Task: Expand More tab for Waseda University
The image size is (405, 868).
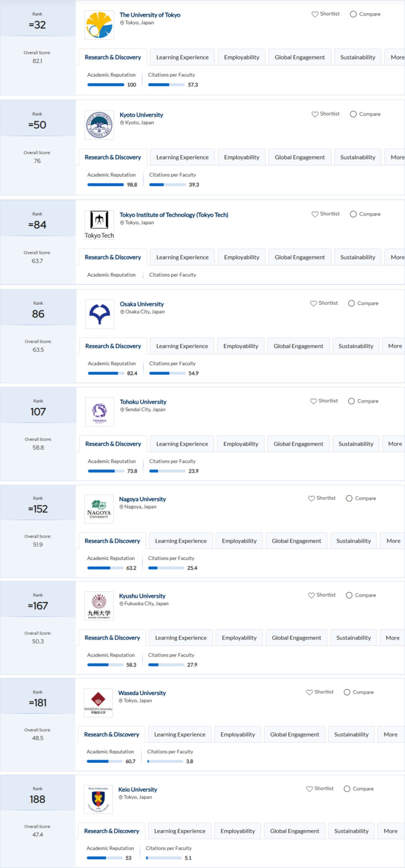Action: (391, 735)
